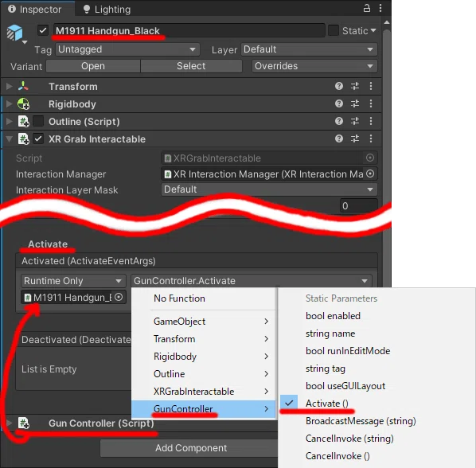Enable the Outline (Script) checkbox
Image resolution: width=476 pixels, height=468 pixels.
coord(38,121)
